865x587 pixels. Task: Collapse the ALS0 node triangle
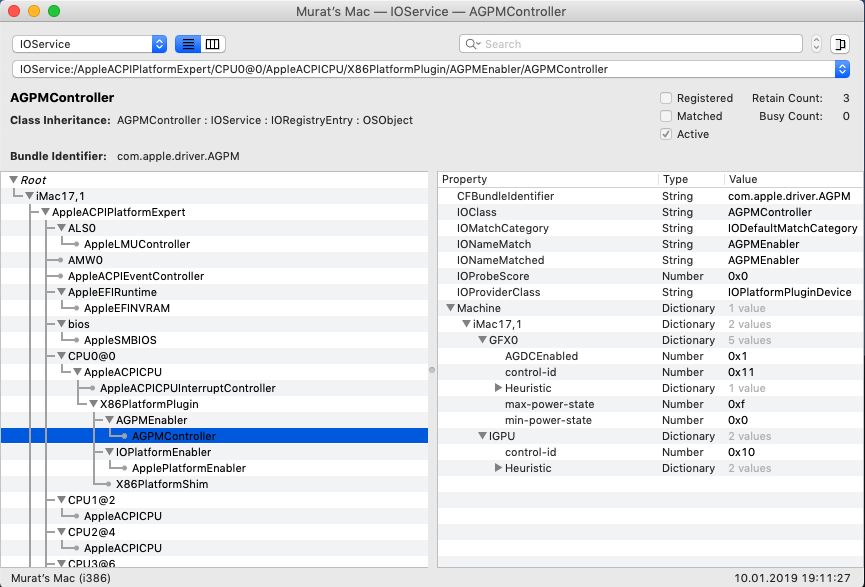point(62,228)
